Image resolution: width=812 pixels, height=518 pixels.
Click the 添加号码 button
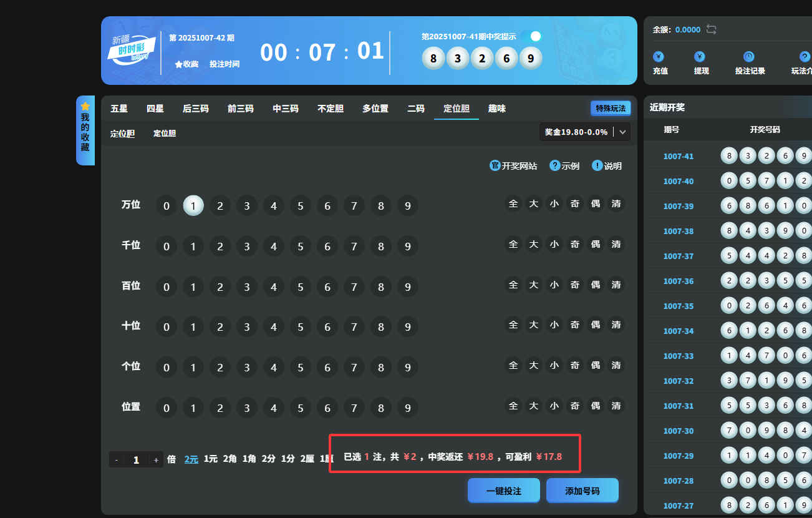(x=582, y=491)
